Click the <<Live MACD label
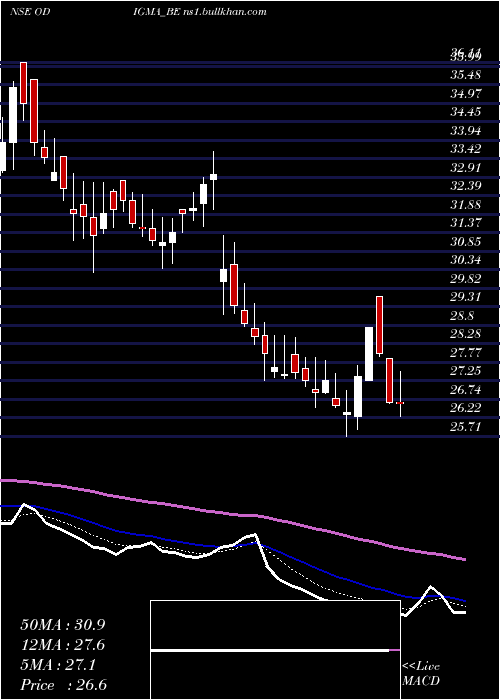This screenshot has width=500, height=700. click(x=421, y=674)
